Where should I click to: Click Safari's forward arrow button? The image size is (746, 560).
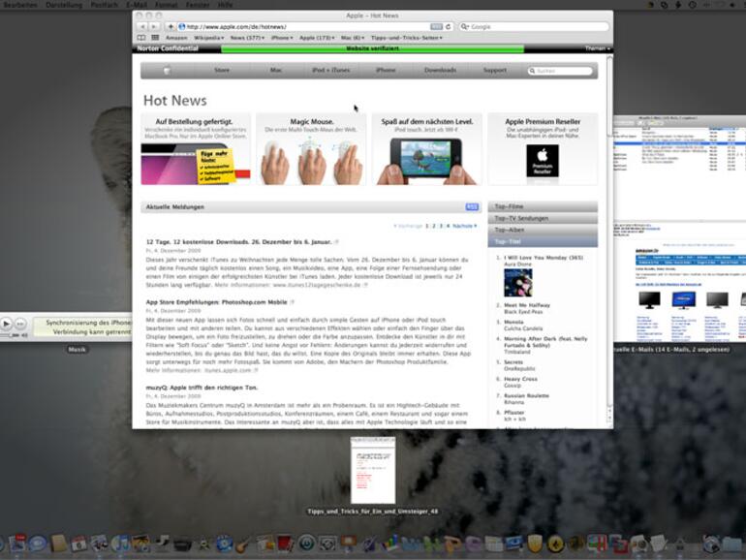click(154, 27)
